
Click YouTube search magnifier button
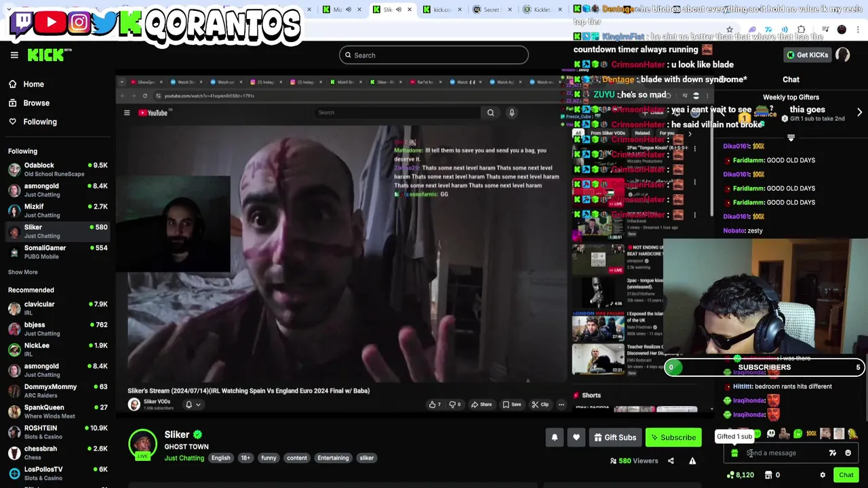click(490, 113)
